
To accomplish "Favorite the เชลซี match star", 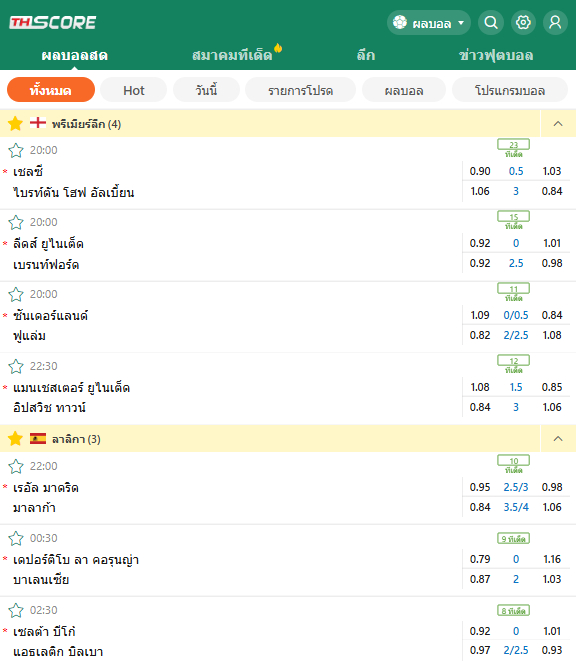I will (16, 150).
